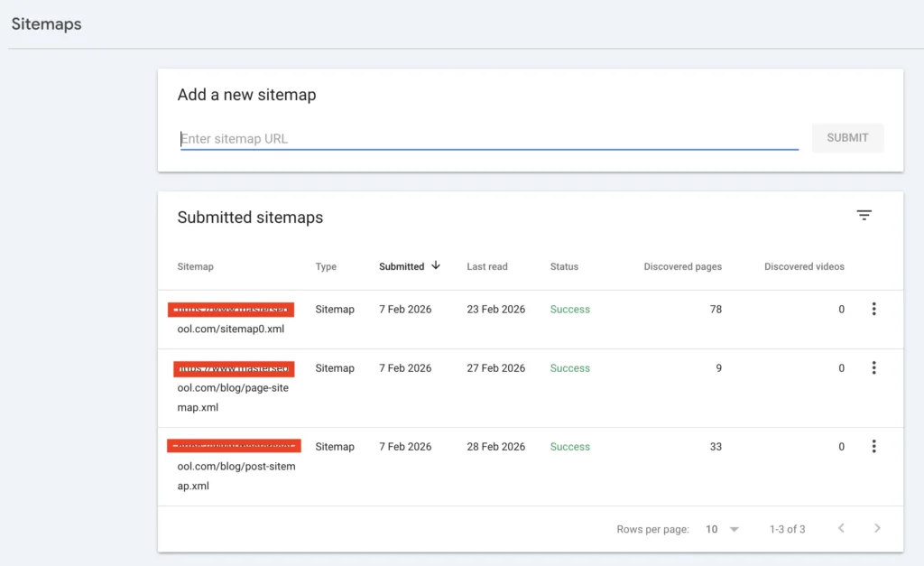Viewport: 924px width, 566px height.
Task: Click the Discovered pages count of 78
Action: 716,309
